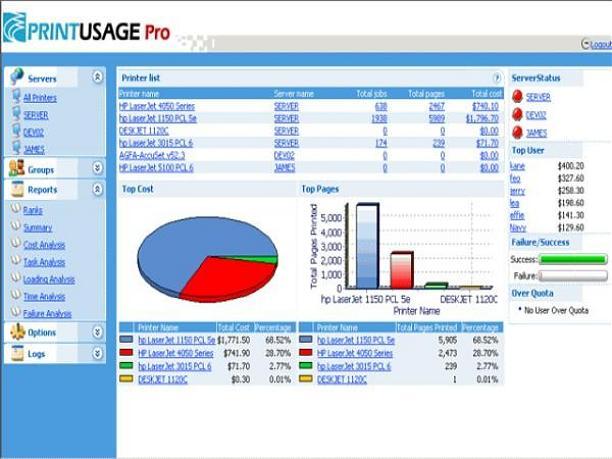
Task: Click the blue swatch in Top Cost legend
Action: click(126, 339)
